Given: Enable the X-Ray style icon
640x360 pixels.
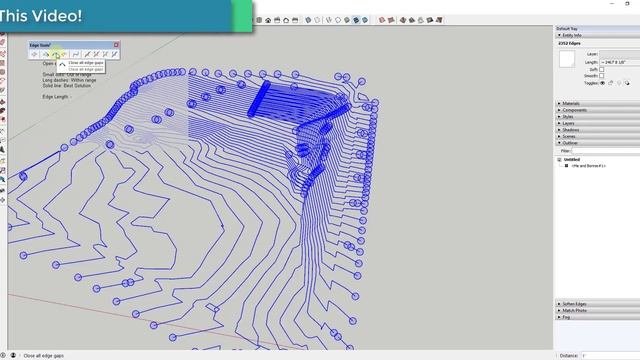Looking at the screenshot, I should [x=308, y=20].
